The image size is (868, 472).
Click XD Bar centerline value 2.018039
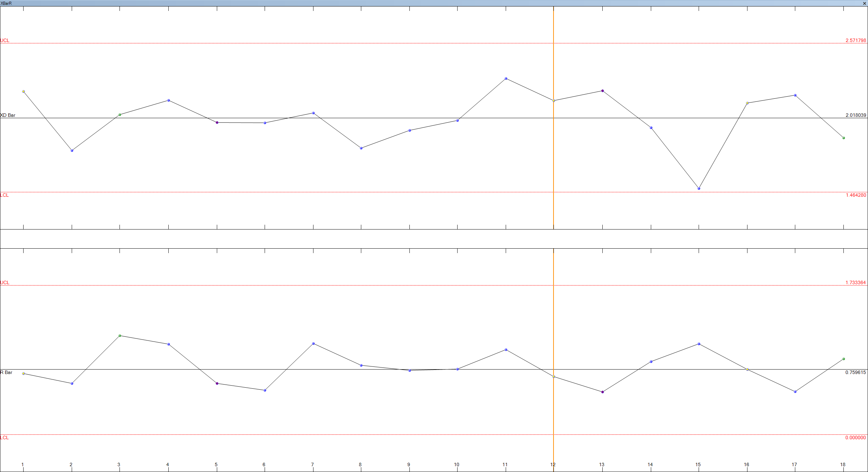point(855,115)
